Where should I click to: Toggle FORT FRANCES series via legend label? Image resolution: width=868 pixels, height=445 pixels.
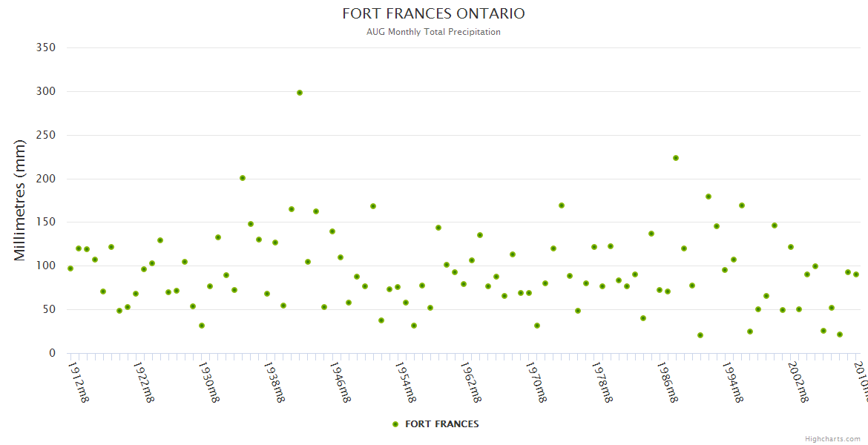441,424
